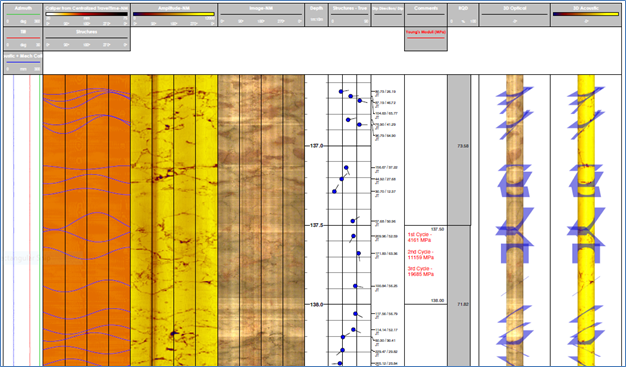
Task: Click the RQD column header
Action: click(x=463, y=15)
